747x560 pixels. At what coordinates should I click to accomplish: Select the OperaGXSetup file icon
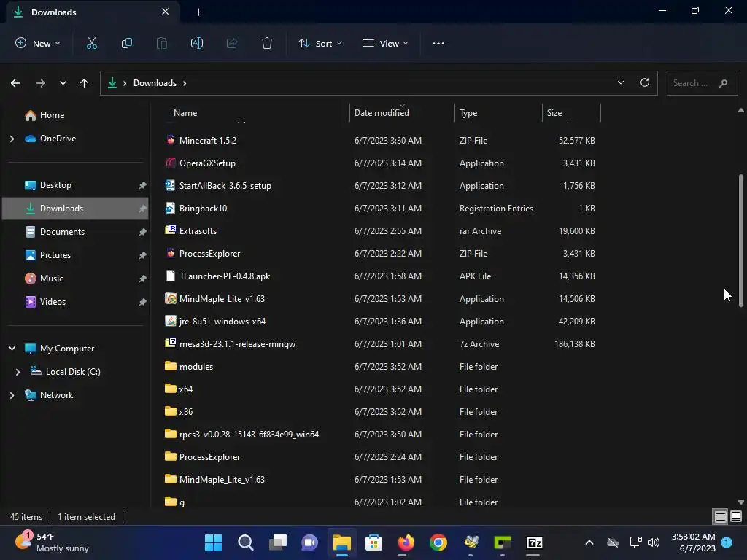tap(170, 163)
